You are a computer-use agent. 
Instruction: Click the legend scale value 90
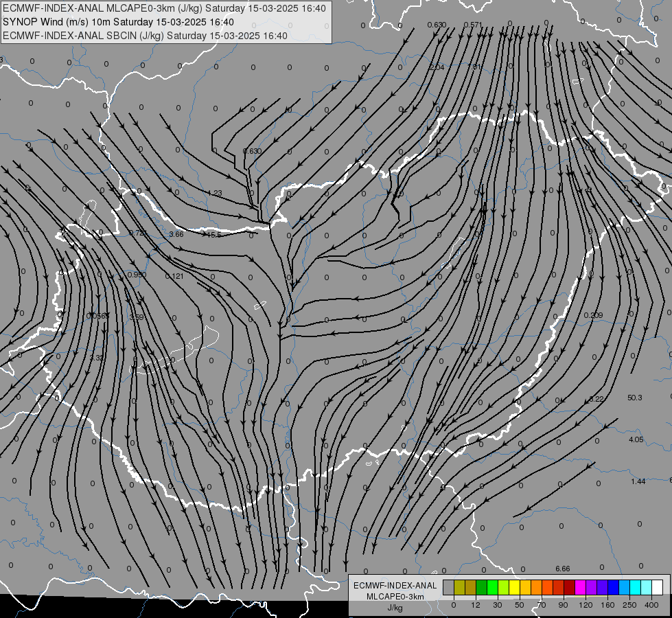click(563, 605)
